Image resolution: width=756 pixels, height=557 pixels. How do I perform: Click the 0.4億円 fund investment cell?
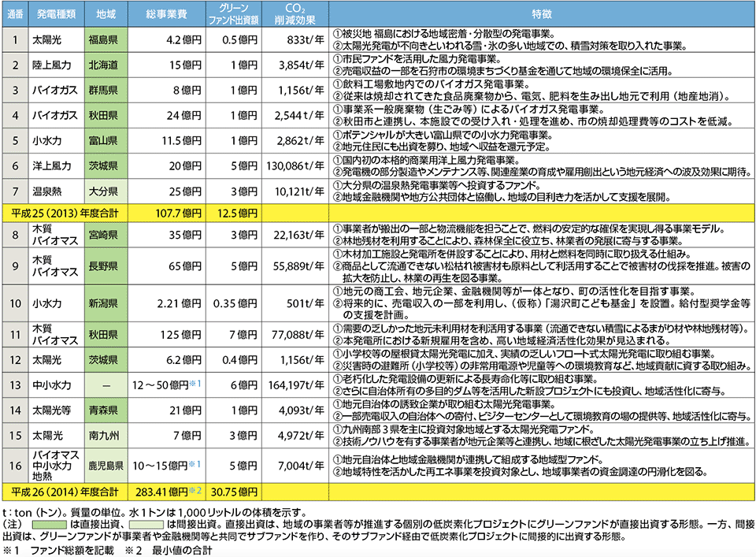(x=234, y=360)
